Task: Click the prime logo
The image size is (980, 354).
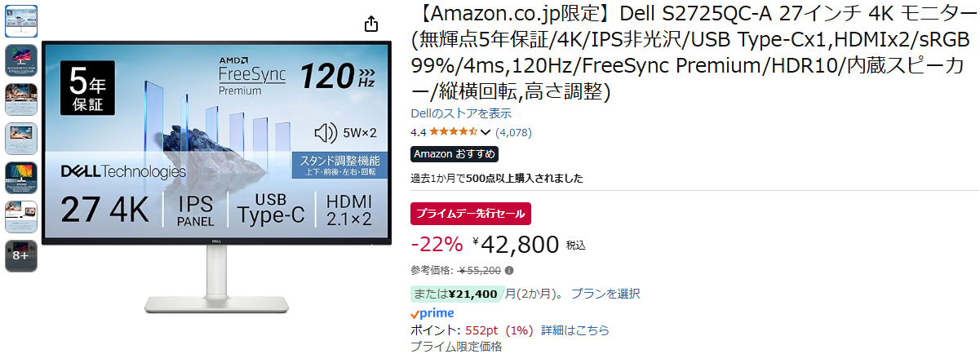Action: point(432,313)
